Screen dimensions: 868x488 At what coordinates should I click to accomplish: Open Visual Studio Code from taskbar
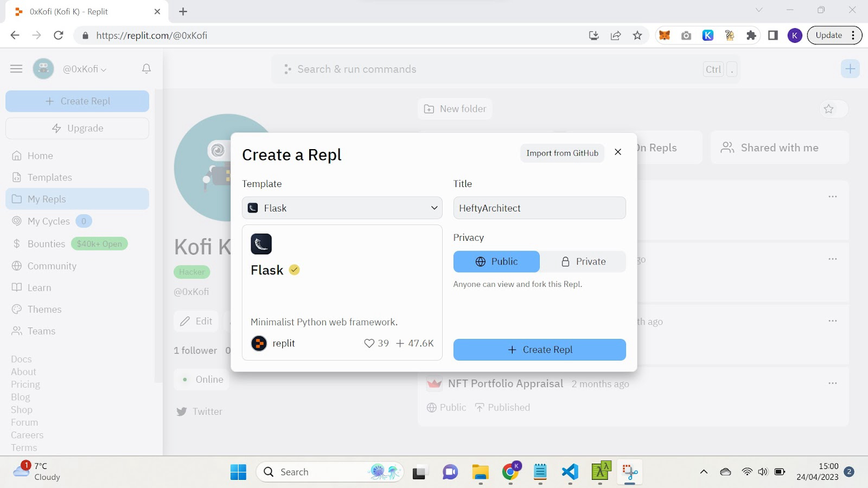[570, 472]
